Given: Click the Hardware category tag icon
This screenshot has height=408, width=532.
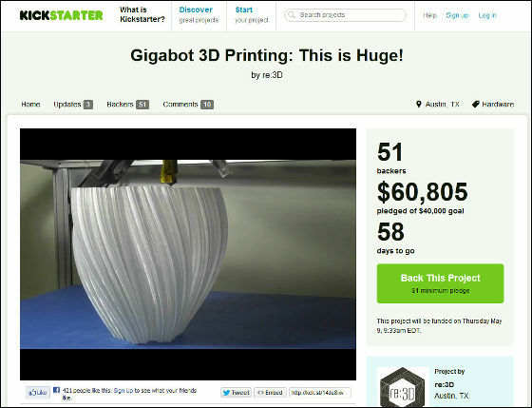Looking at the screenshot, I should click(475, 104).
